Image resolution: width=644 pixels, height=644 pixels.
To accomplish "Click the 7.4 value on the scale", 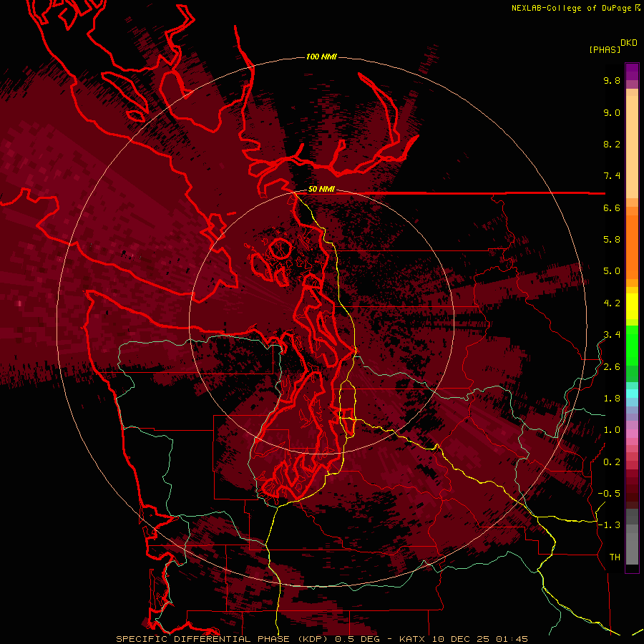I will point(612,176).
